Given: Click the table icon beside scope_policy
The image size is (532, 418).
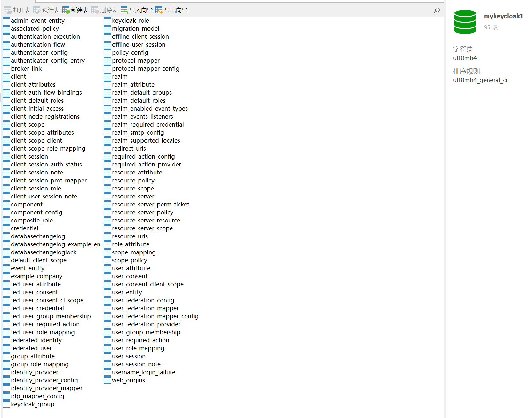Looking at the screenshot, I should coord(107,260).
